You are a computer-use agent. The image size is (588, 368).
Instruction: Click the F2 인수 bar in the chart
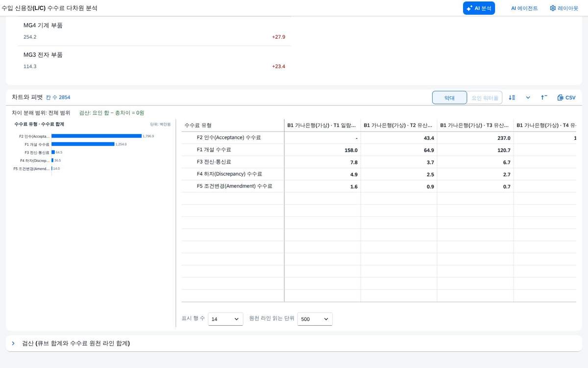pos(97,136)
